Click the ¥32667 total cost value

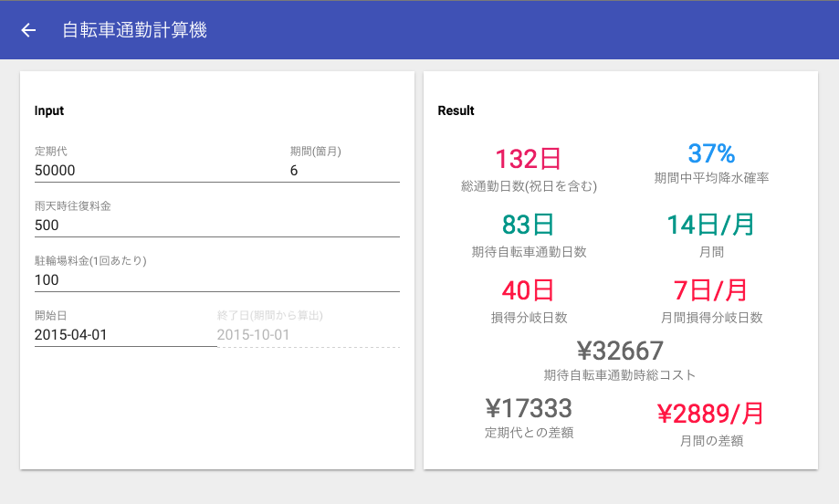point(620,351)
